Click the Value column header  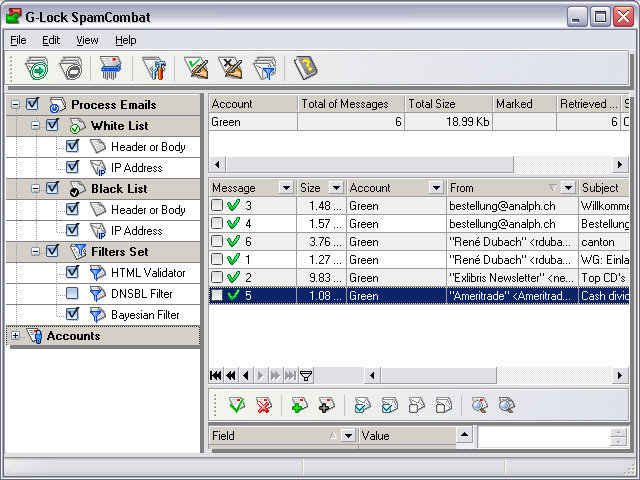407,436
